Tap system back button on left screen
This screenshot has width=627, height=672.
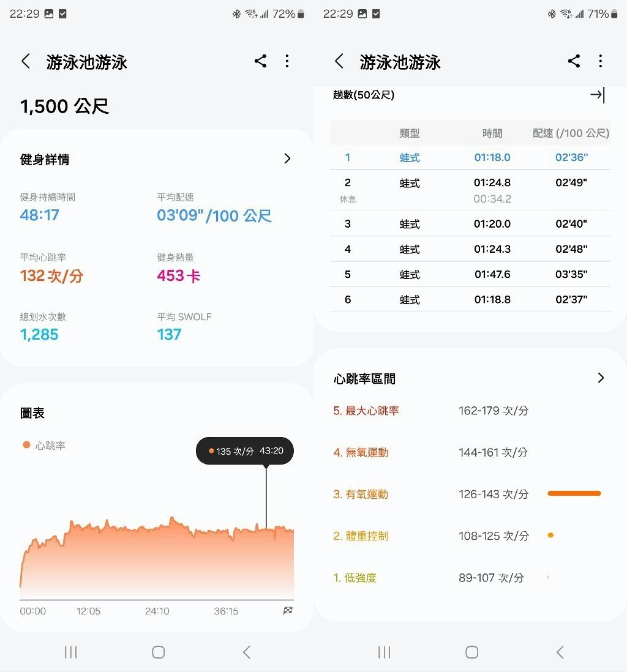pos(246,652)
